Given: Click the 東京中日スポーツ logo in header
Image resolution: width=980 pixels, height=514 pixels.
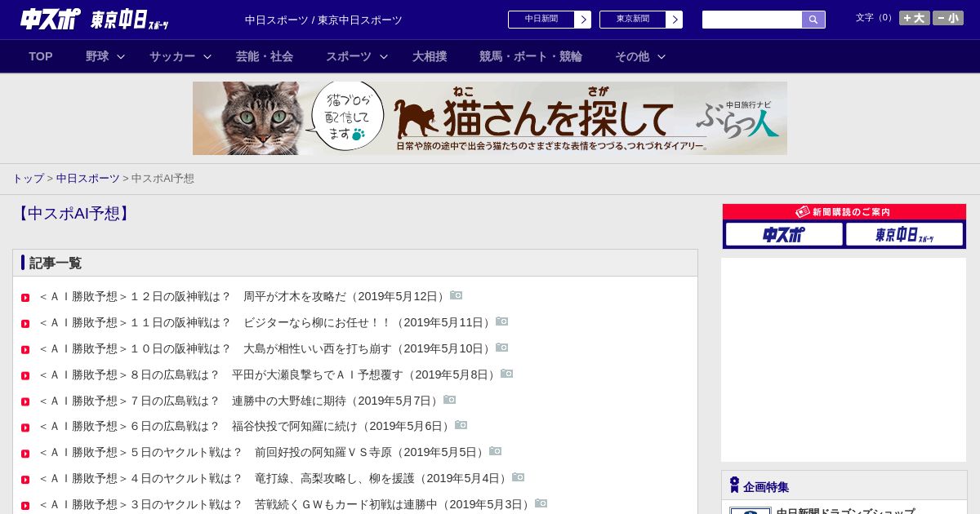Looking at the screenshot, I should pyautogui.click(x=130, y=20).
